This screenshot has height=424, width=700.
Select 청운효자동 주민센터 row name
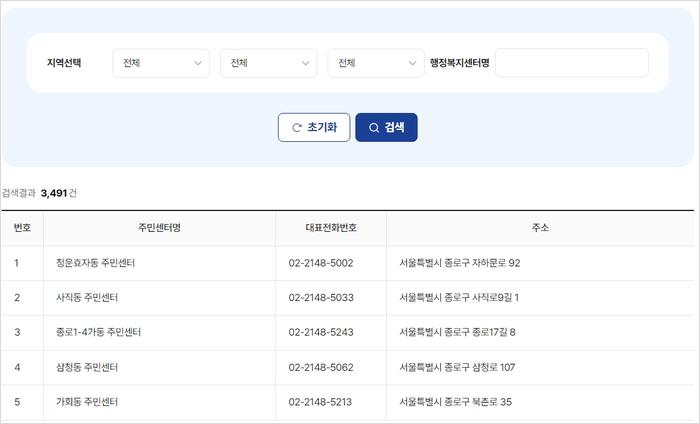click(95, 263)
